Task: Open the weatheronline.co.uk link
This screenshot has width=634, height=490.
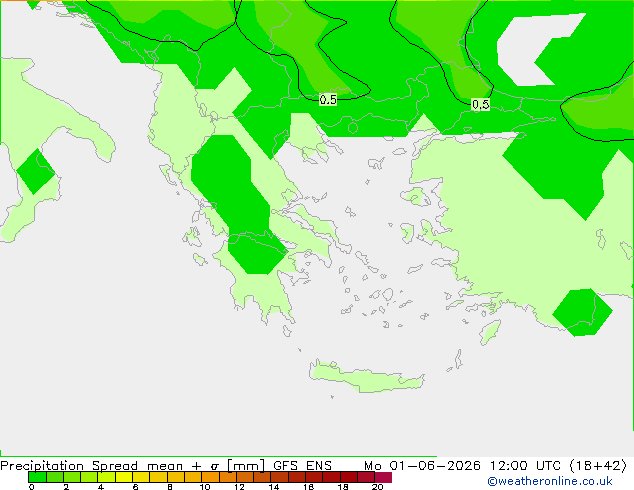Action: [550, 481]
